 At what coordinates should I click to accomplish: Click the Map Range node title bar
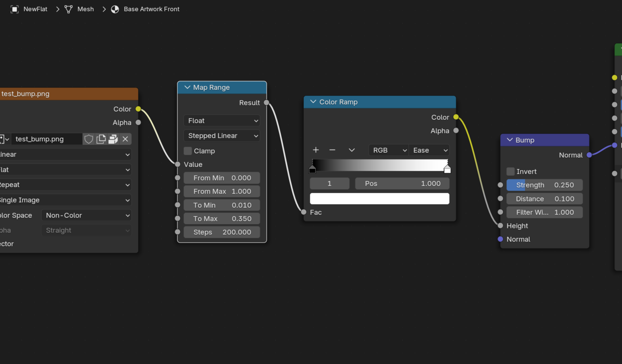pyautogui.click(x=222, y=87)
